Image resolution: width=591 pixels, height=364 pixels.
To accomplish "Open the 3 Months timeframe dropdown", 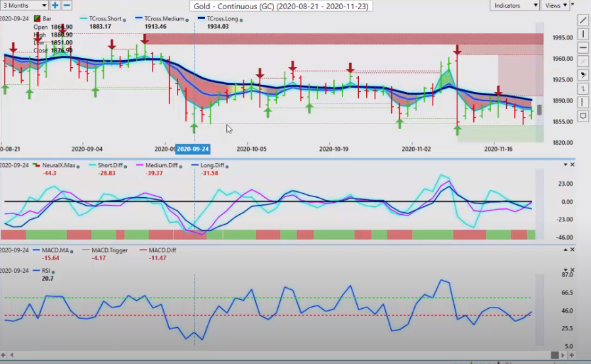I will click(x=24, y=5).
